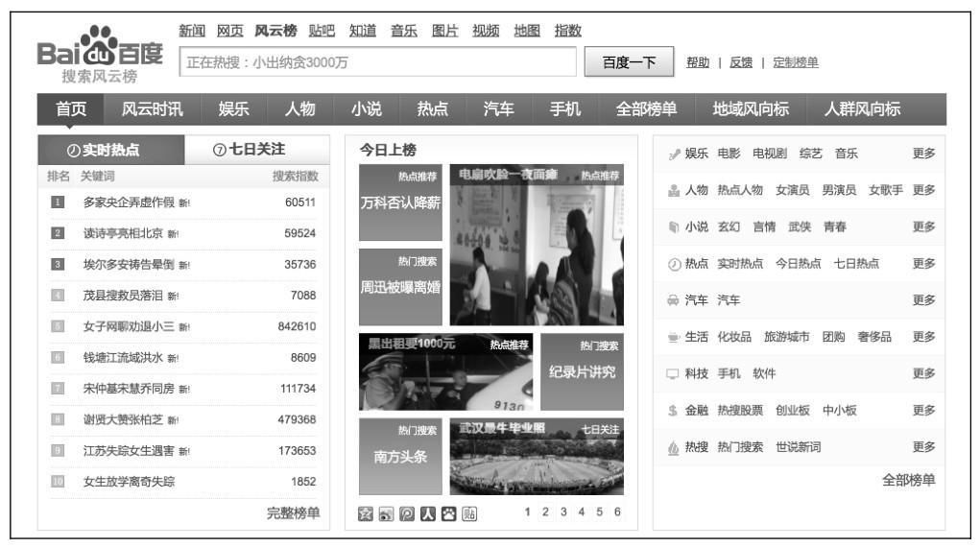Switch to 七日关注 tab
Image resolution: width=980 pixels, height=547 pixels.
(x=257, y=150)
